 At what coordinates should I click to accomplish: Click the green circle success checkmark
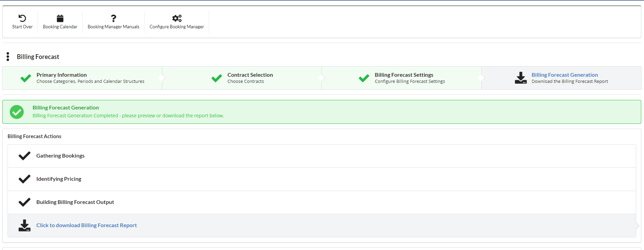click(x=17, y=112)
